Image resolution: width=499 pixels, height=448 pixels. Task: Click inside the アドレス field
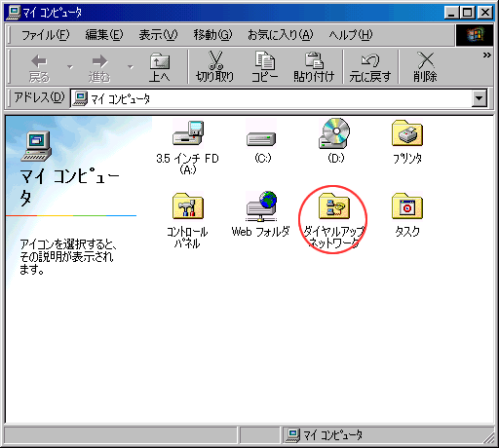[x=272, y=98]
